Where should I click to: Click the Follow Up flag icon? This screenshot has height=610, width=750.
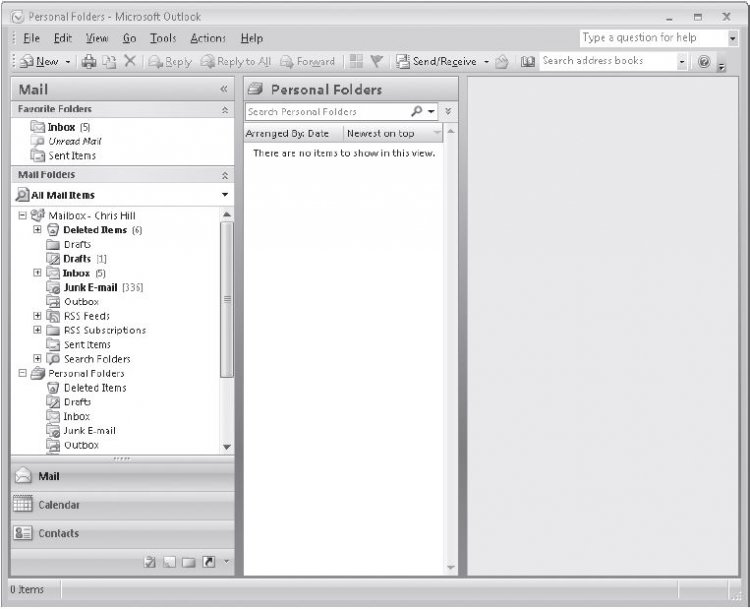point(377,61)
